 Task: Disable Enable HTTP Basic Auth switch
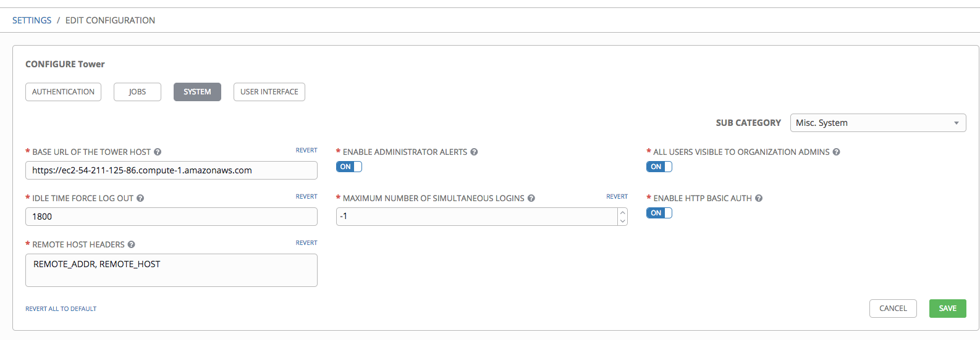(x=659, y=213)
